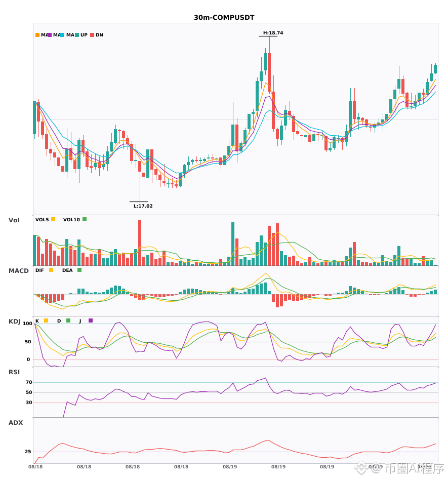Click the UP legend text
The width and height of the screenshot is (448, 481).
coord(84,35)
